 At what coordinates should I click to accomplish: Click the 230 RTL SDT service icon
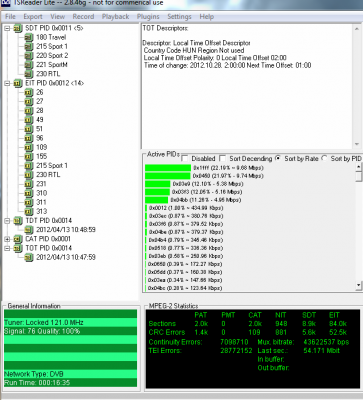click(x=29, y=74)
